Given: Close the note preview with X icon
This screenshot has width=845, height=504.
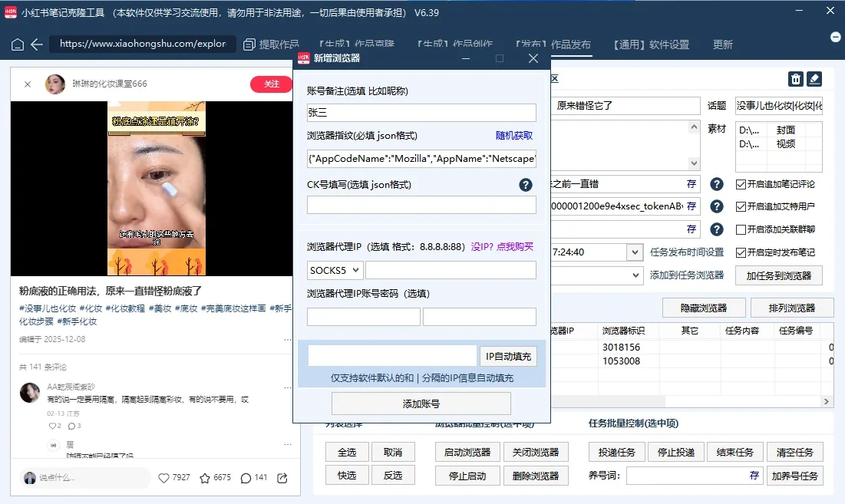Looking at the screenshot, I should (28, 84).
